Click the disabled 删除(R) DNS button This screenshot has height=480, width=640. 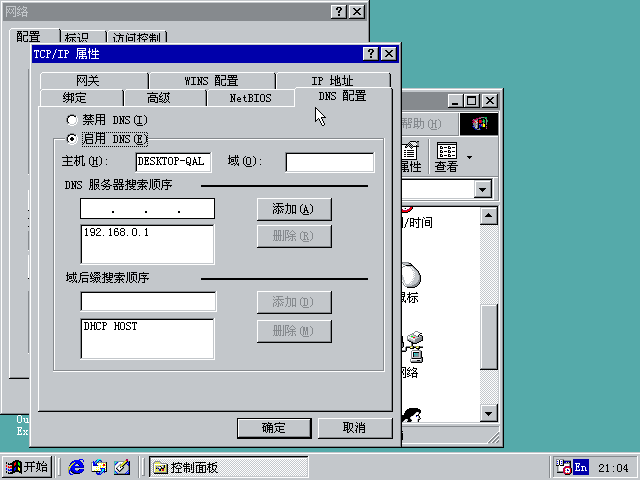click(x=294, y=236)
